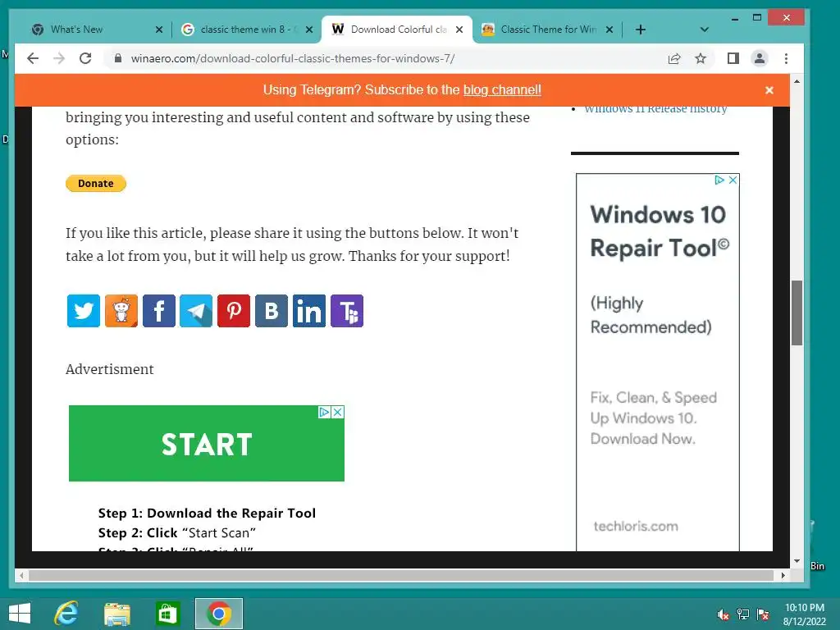Viewport: 840px width, 630px height.
Task: Close the START advertisement
Action: [337, 412]
